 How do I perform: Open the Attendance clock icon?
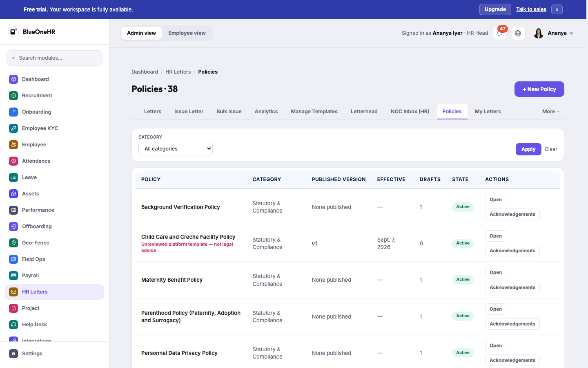point(13,161)
